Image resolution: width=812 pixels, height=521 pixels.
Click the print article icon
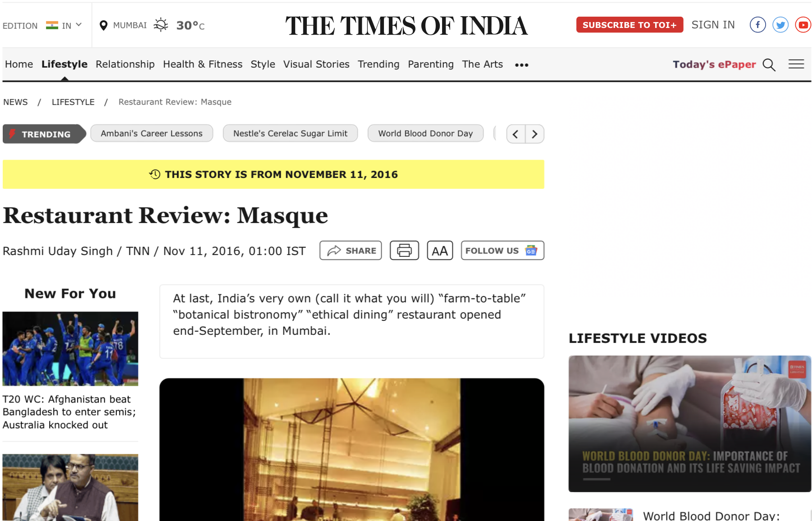[404, 251]
